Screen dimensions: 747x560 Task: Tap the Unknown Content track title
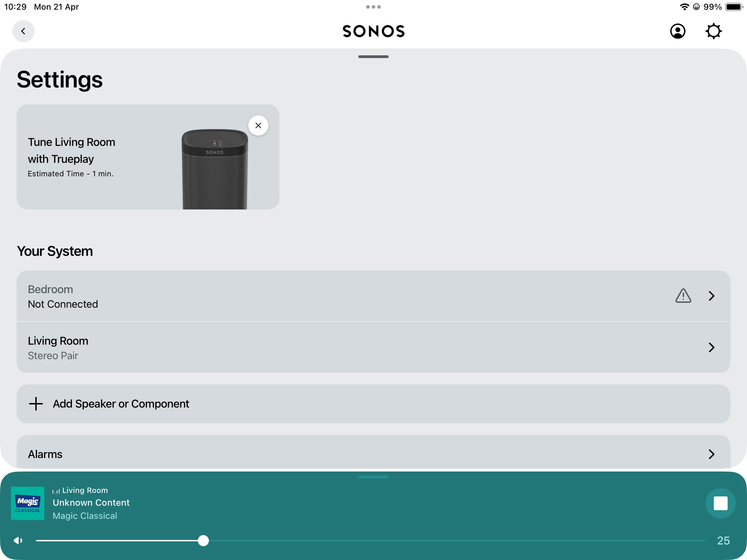(x=91, y=503)
